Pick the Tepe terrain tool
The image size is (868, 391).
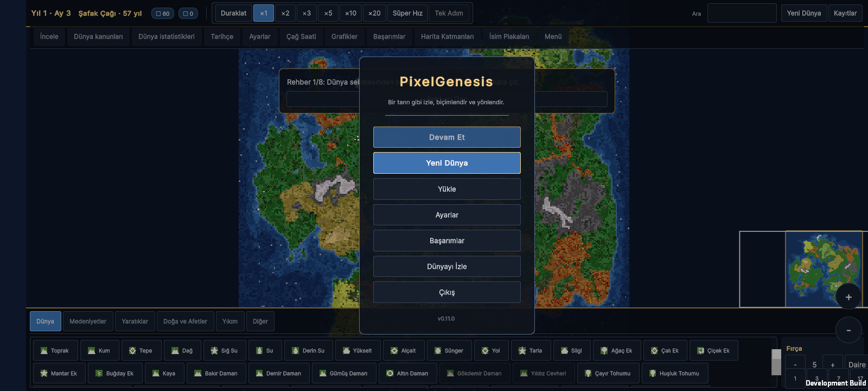coord(142,351)
